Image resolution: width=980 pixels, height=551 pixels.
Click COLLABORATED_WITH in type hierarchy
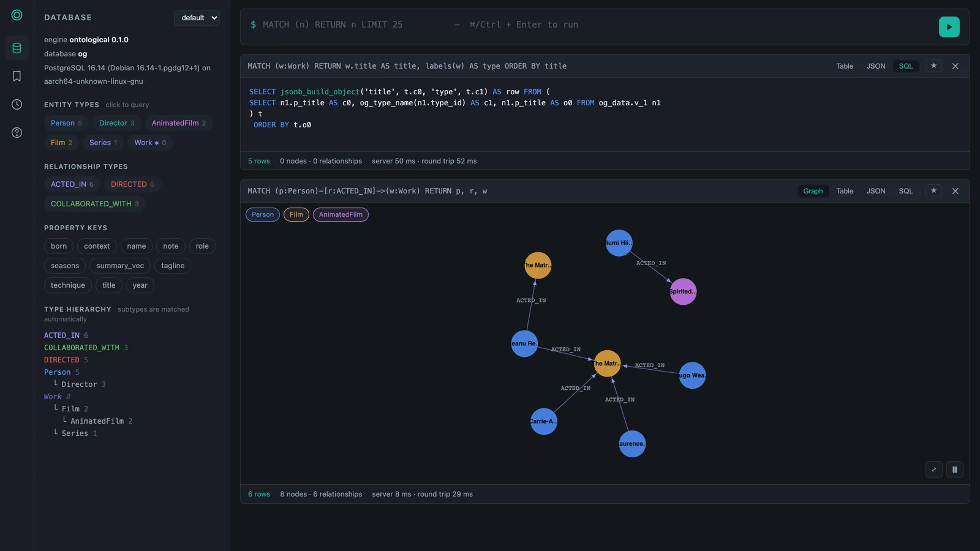tap(81, 348)
